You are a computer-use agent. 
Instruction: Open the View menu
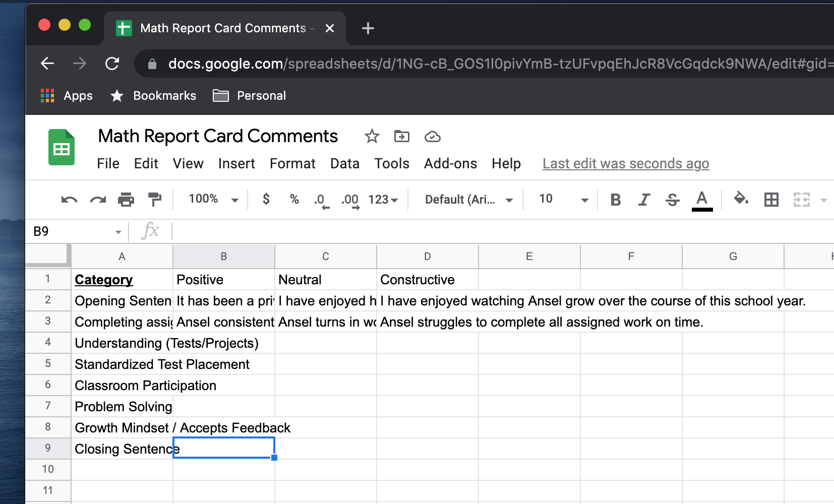coord(188,163)
